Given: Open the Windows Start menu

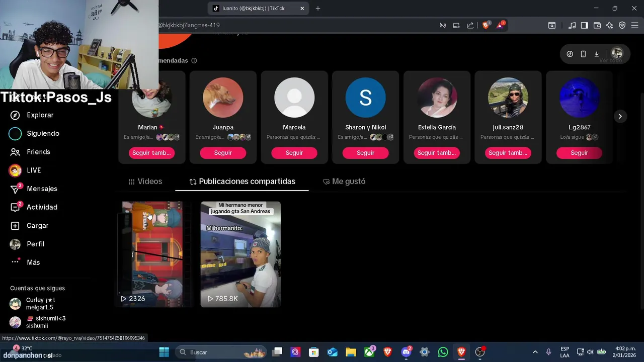Looking at the screenshot, I should pyautogui.click(x=164, y=352).
